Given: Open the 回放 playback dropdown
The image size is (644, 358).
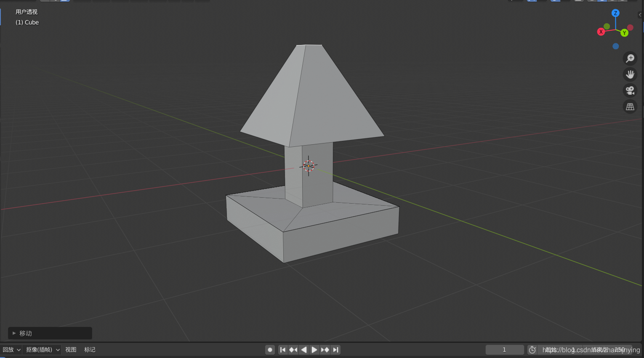Looking at the screenshot, I should tap(11, 350).
